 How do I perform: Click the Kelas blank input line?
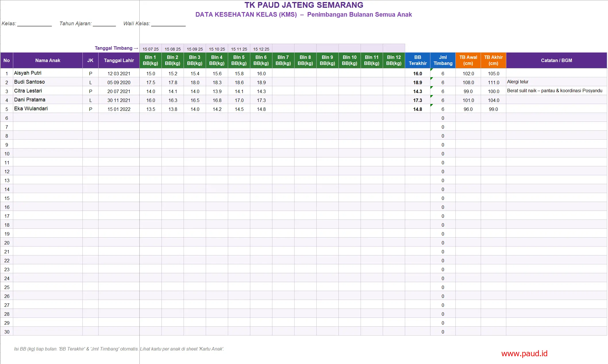click(34, 24)
